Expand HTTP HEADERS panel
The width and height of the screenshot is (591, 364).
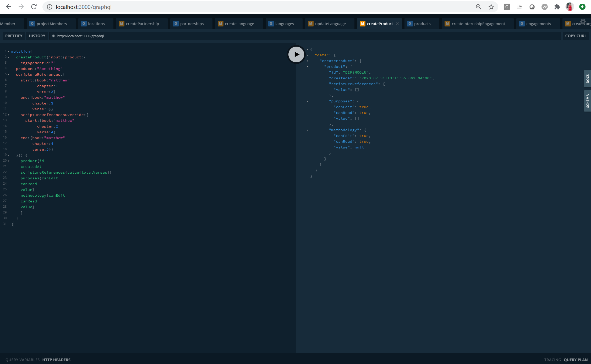[x=56, y=360]
